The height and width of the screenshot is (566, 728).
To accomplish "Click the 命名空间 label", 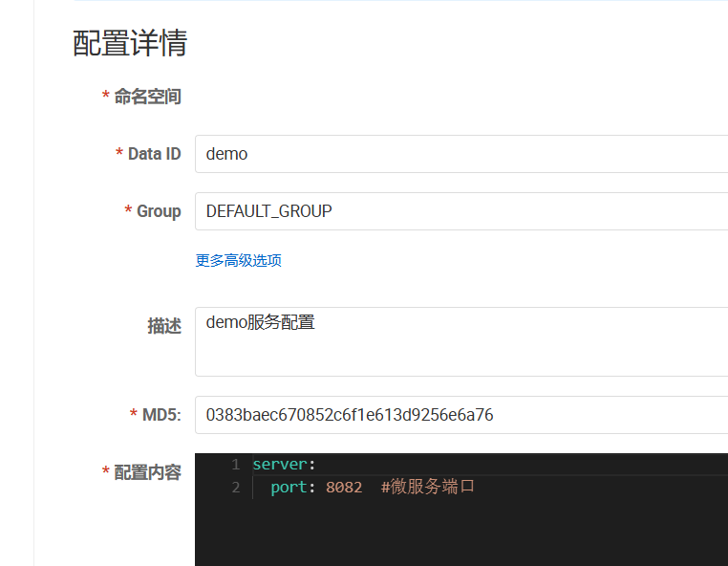I will click(x=148, y=97).
